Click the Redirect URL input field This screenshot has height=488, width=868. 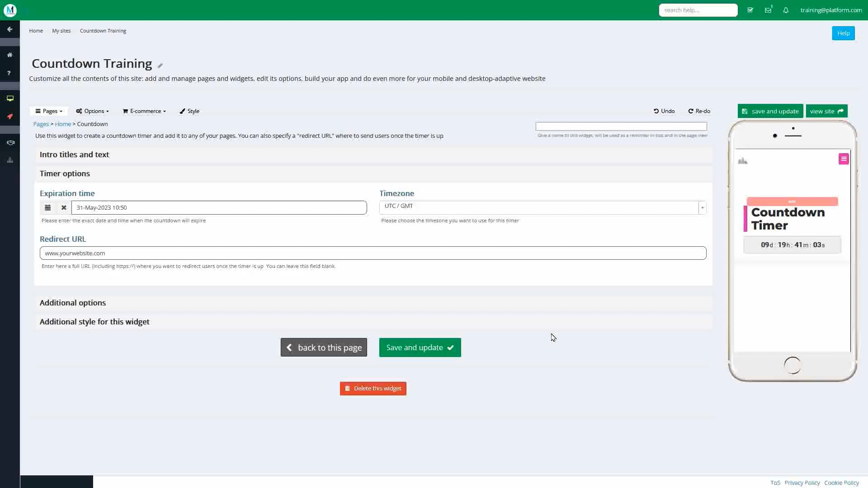coord(373,253)
